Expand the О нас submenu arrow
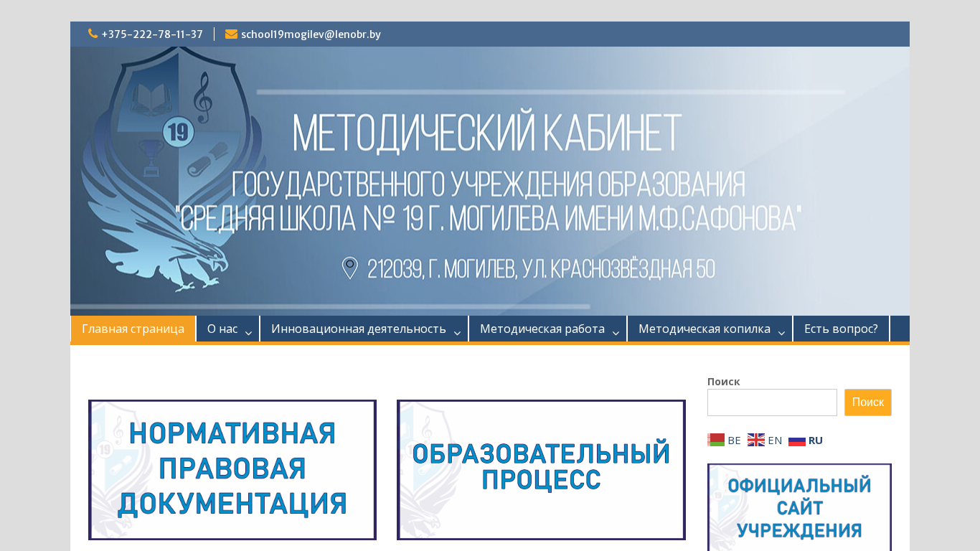This screenshot has width=980, height=551. point(248,332)
